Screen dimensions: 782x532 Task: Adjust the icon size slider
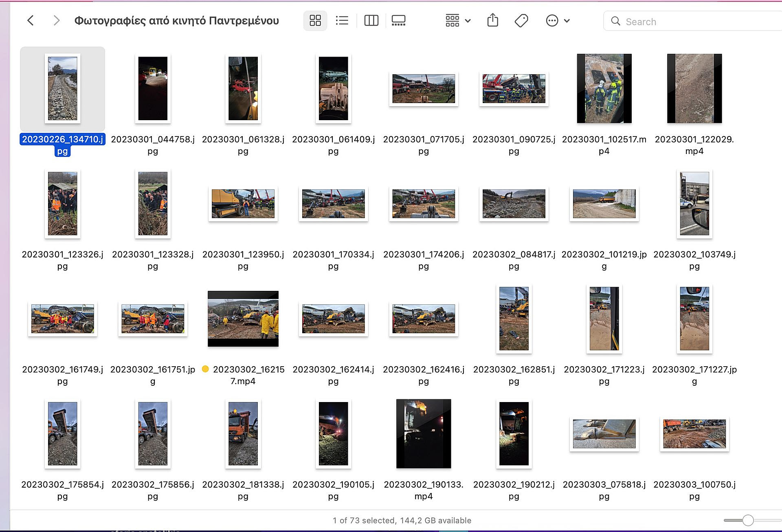(x=748, y=520)
